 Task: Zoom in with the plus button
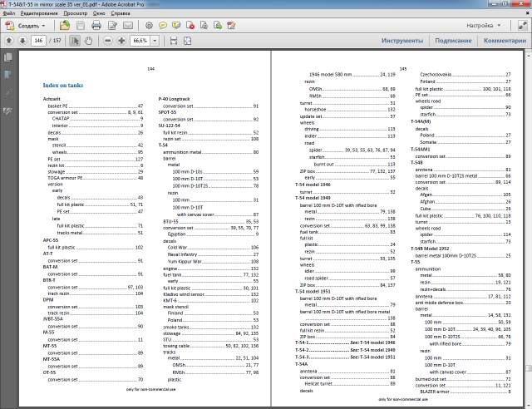[121, 40]
